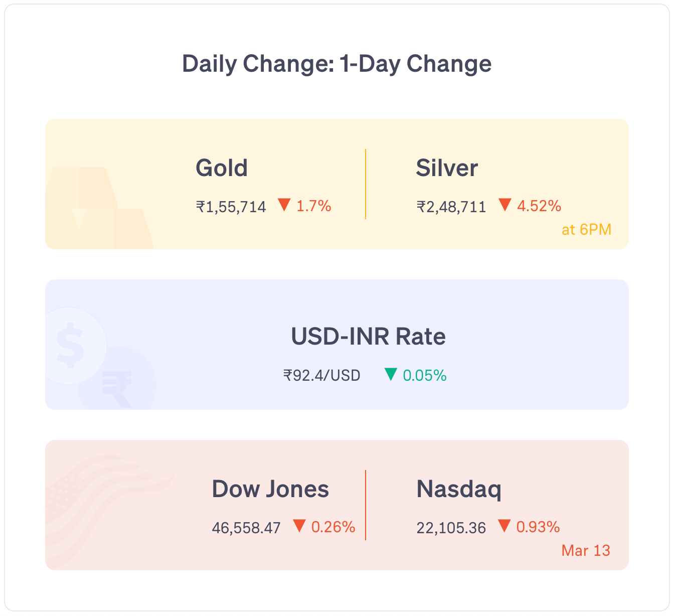Viewport: 673px width, 616px height.
Task: Click the silver price ₹2,48,711
Action: point(451,207)
